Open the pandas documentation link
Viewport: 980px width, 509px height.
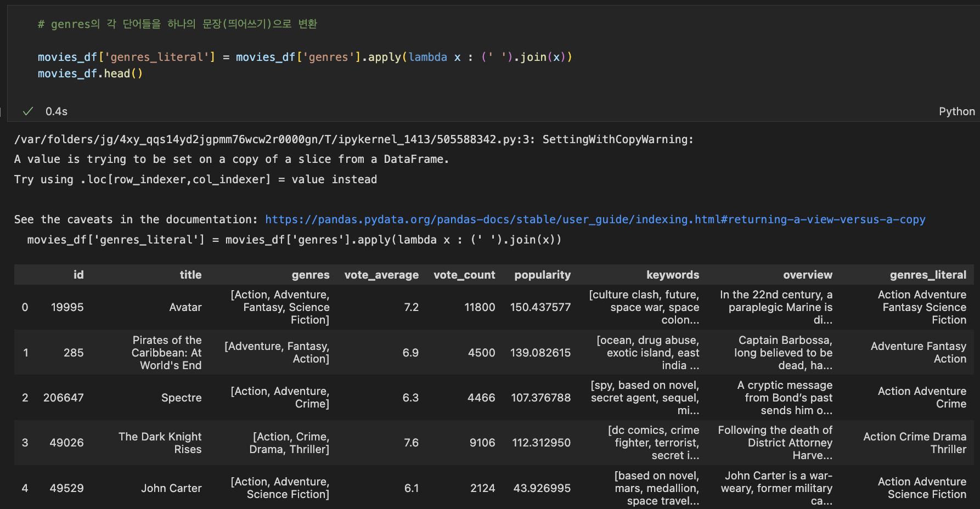(x=595, y=219)
